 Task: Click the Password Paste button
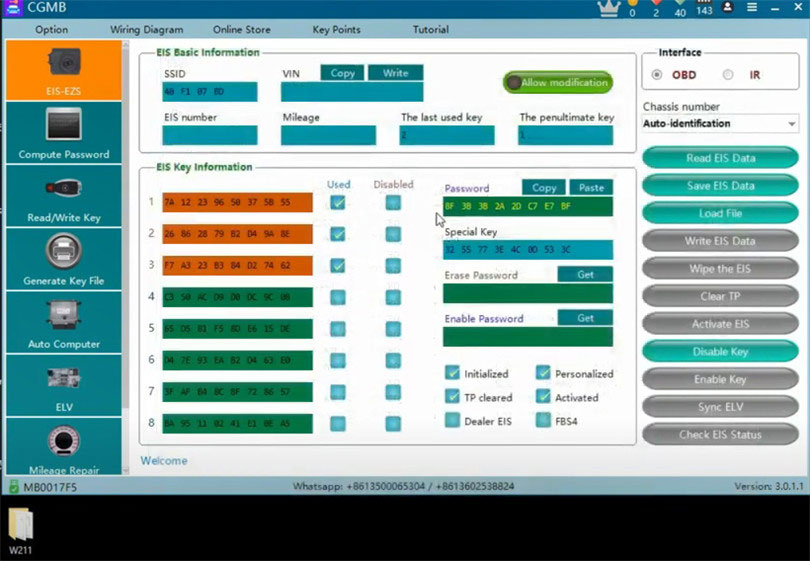tap(591, 188)
